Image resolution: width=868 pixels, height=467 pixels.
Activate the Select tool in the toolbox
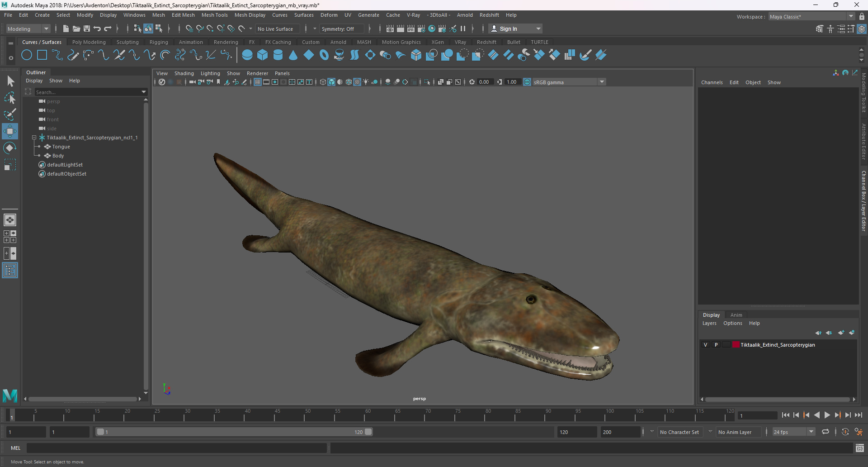coord(10,81)
